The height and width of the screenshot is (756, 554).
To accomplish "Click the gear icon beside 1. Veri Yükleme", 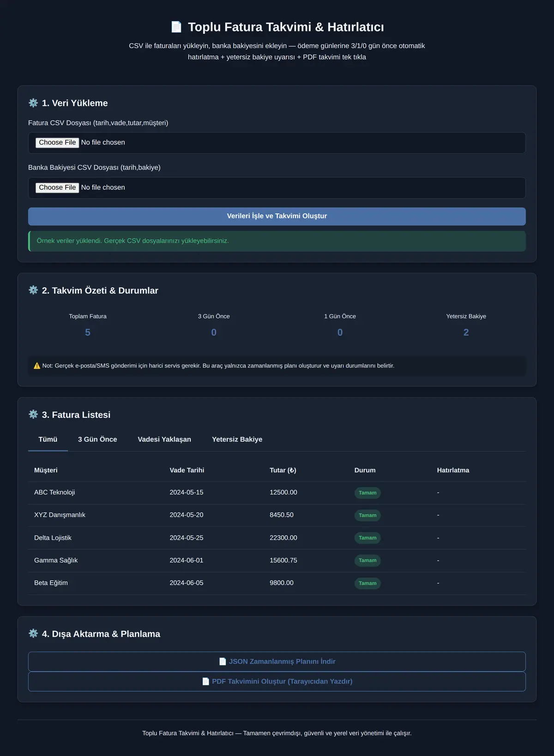I will (33, 103).
